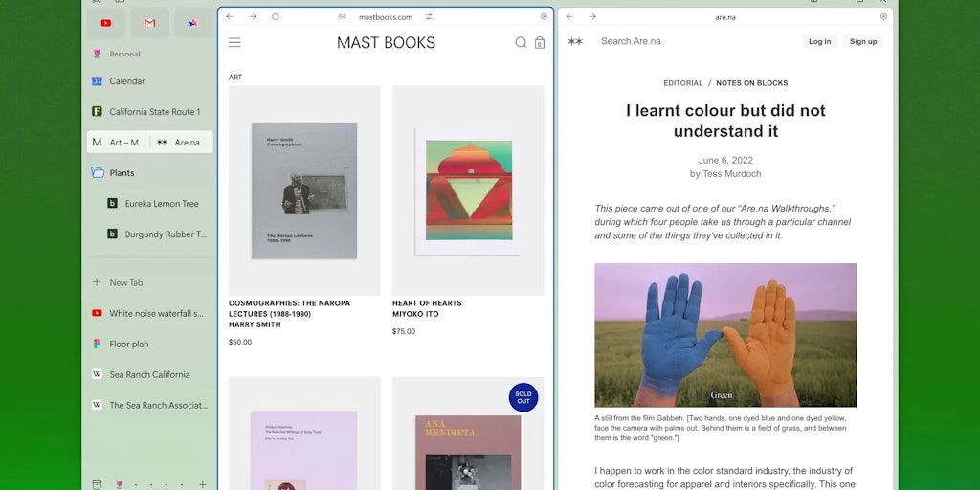Open the Mast Books search icon
This screenshot has width=980, height=490.
tap(521, 42)
